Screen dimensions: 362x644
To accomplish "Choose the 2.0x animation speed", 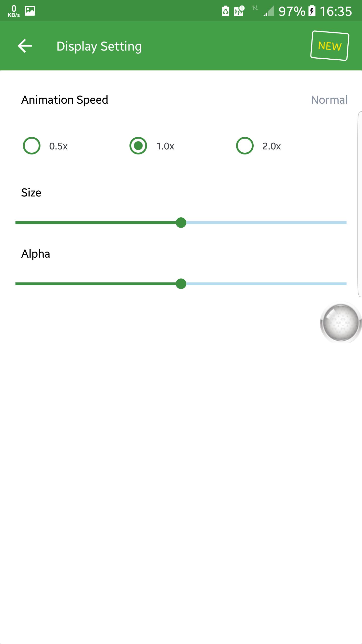I will 259,146.
